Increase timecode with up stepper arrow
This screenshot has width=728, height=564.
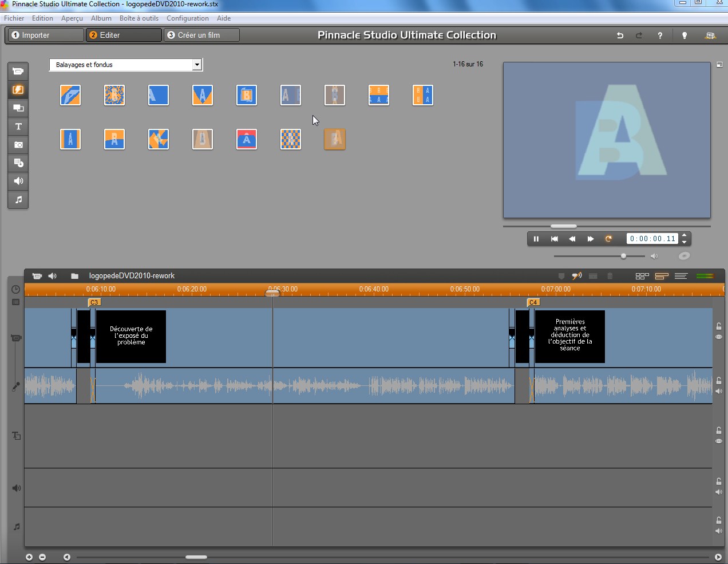684,235
